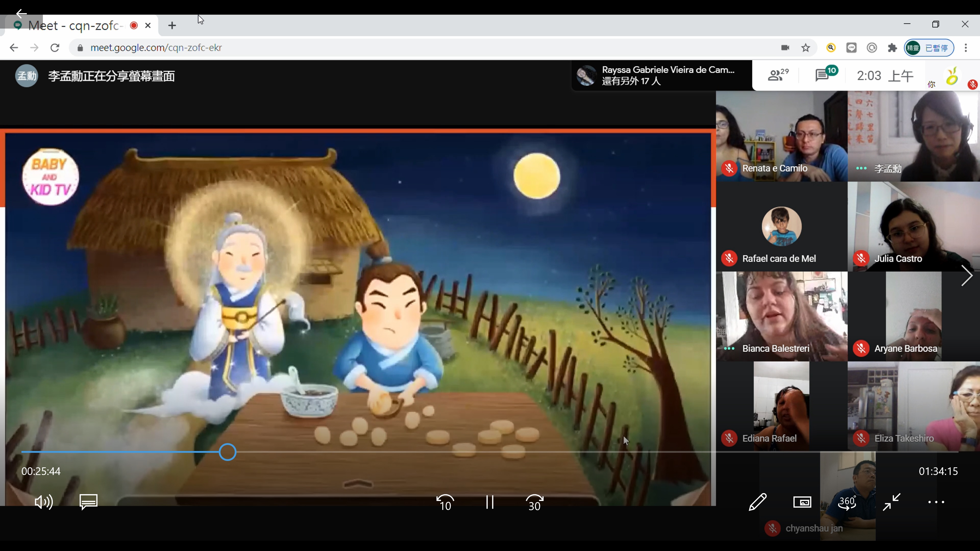This screenshot has width=980, height=551.
Task: Open the circular gray extension icon
Action: click(872, 47)
